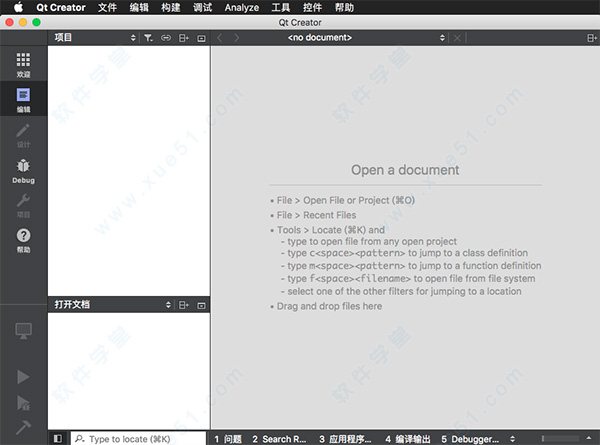Start debugging with Run-debug icon
The height and width of the screenshot is (445, 600).
(23, 403)
